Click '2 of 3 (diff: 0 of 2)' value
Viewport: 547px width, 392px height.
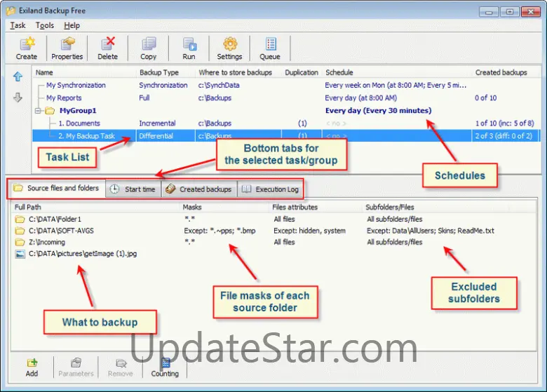504,136
